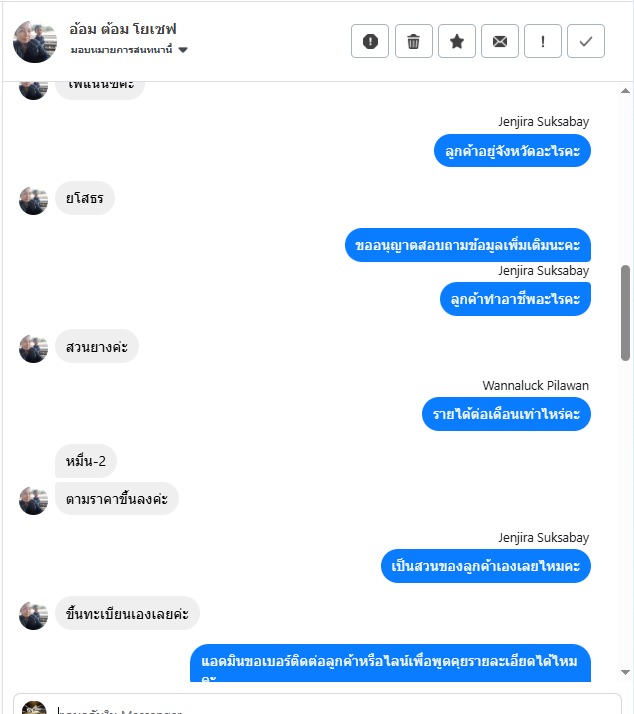Click avatar beside ยโสธร message
Screen dimensions: 634x714
(33, 200)
